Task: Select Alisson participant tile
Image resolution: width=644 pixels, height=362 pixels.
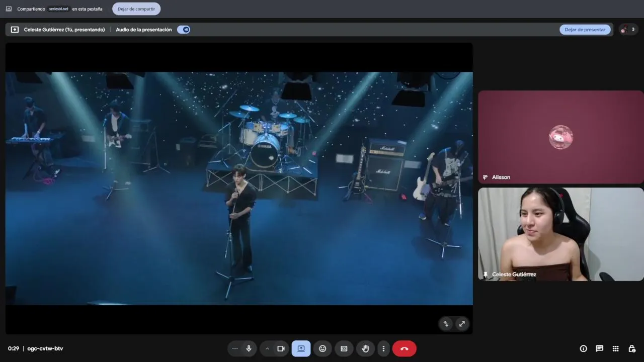Action: point(560,137)
